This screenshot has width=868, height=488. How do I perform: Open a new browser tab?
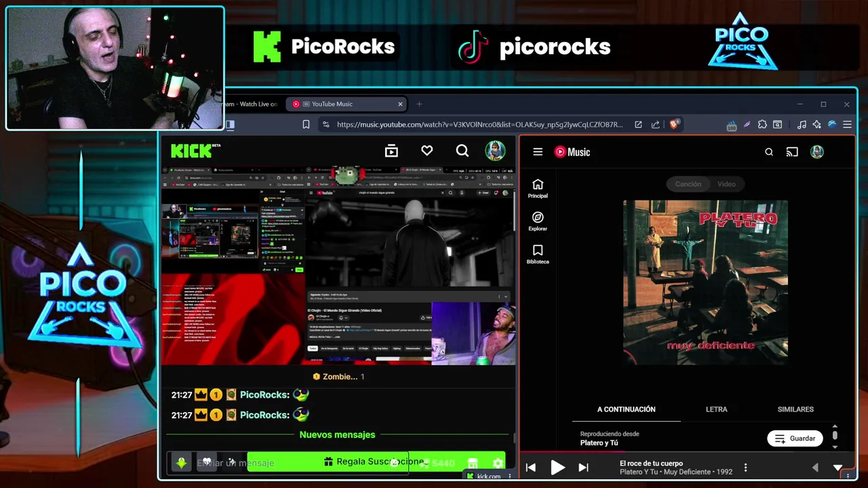coord(419,104)
